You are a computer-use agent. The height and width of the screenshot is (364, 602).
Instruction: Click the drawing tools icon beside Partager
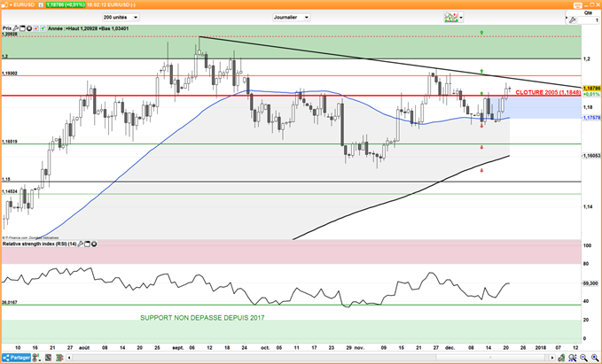[x=36, y=358]
